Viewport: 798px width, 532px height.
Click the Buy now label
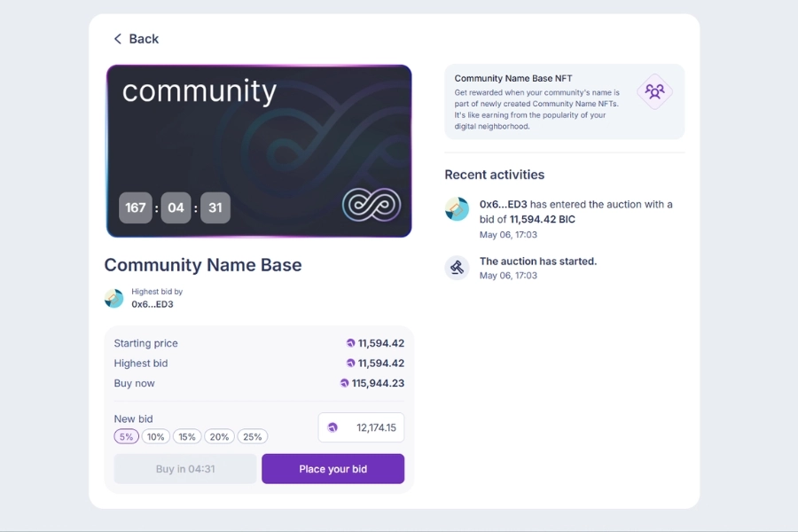[135, 383]
